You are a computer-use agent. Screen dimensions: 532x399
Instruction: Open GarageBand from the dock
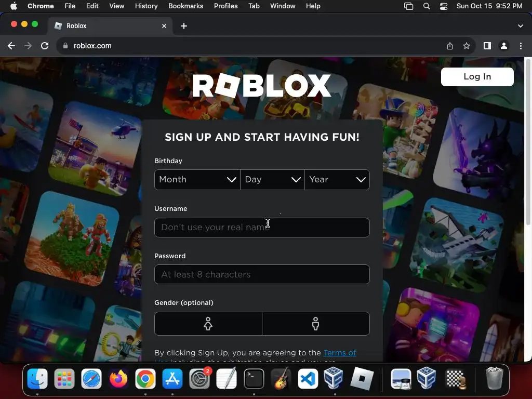pos(281,379)
